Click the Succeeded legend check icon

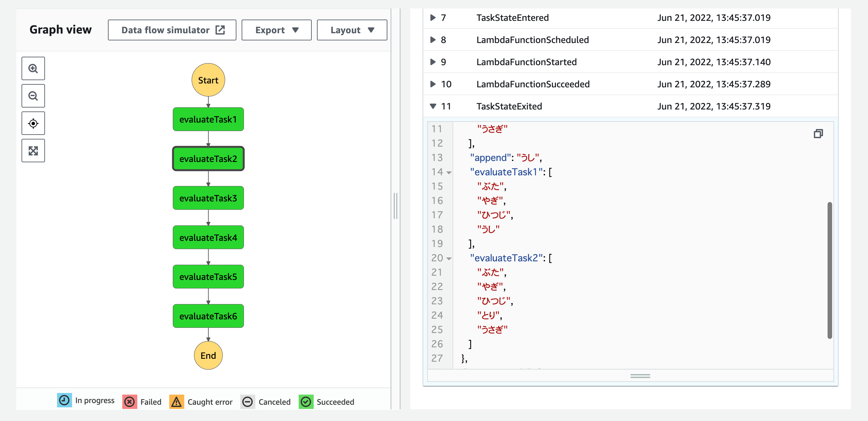306,401
